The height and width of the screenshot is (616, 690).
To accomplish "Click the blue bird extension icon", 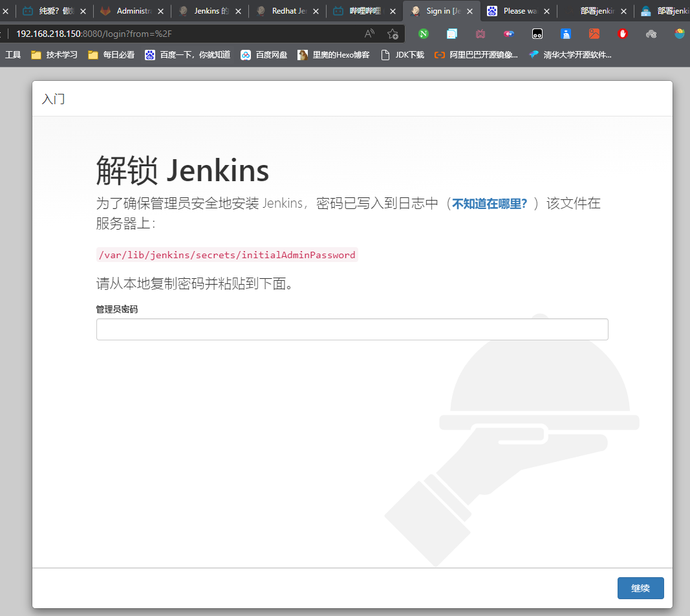I will pyautogui.click(x=566, y=34).
